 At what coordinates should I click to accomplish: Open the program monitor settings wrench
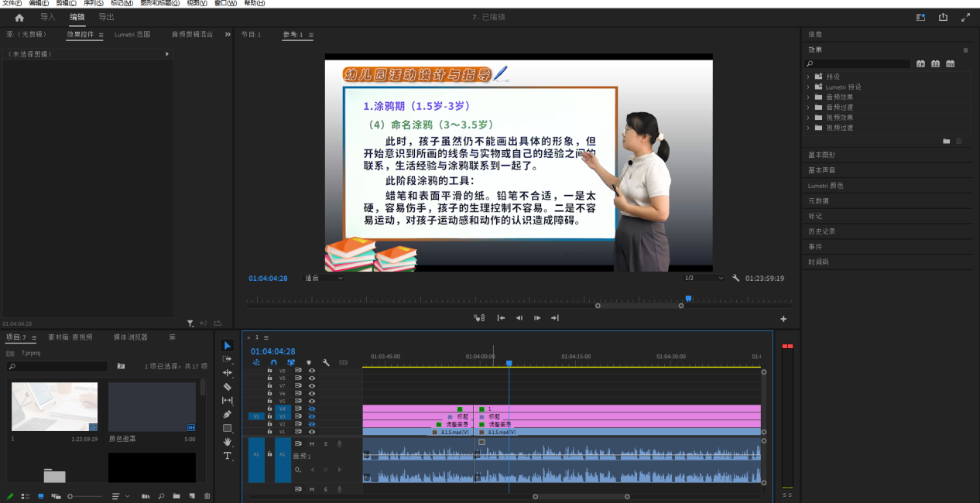coord(735,278)
